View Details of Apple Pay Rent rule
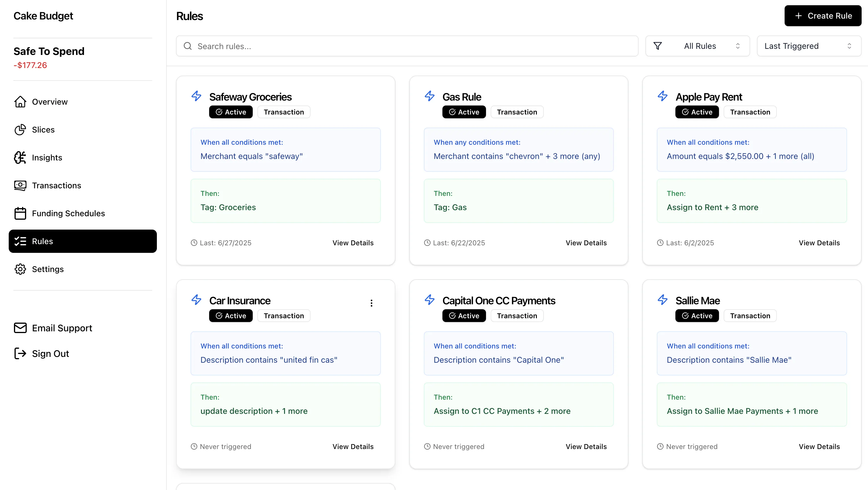 [x=819, y=243]
